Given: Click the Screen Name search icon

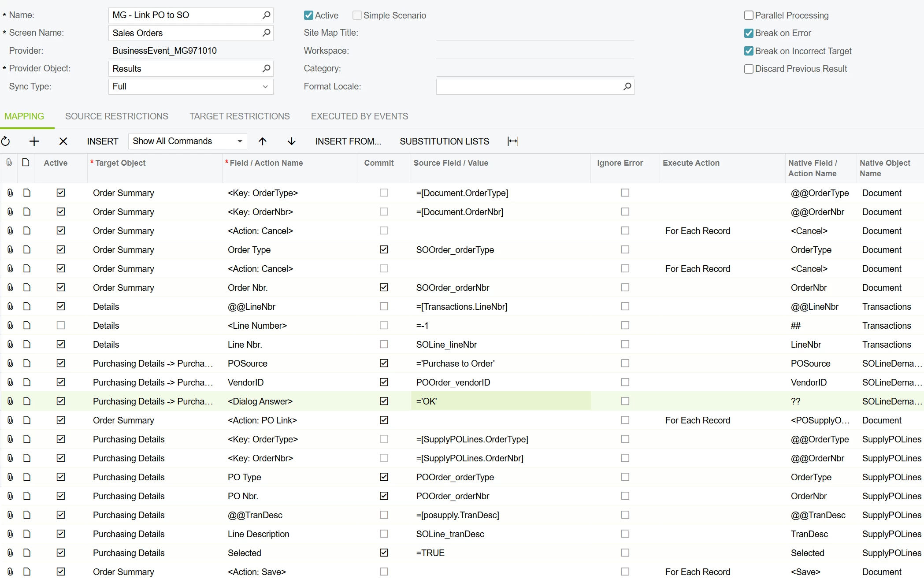Looking at the screenshot, I should click(266, 33).
